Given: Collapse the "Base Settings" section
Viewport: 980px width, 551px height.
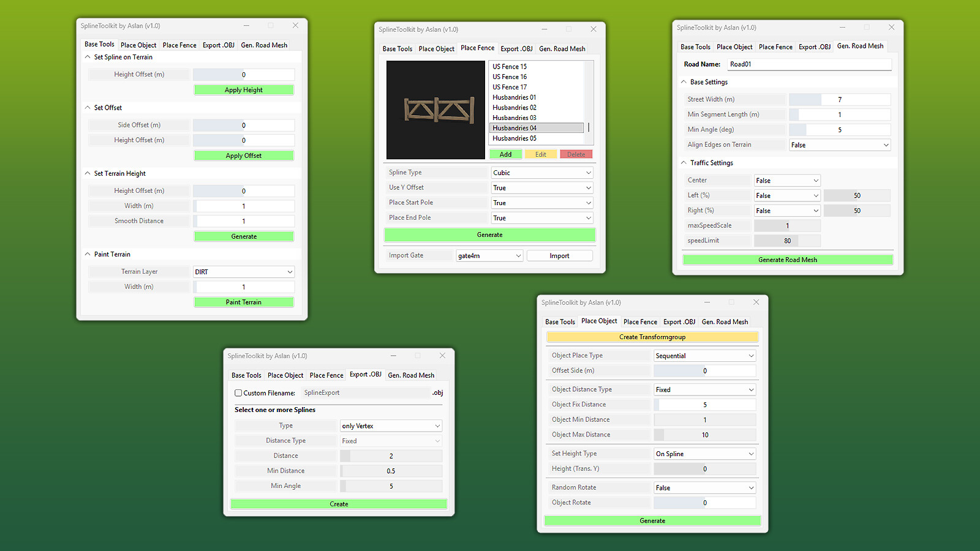Looking at the screenshot, I should point(684,81).
